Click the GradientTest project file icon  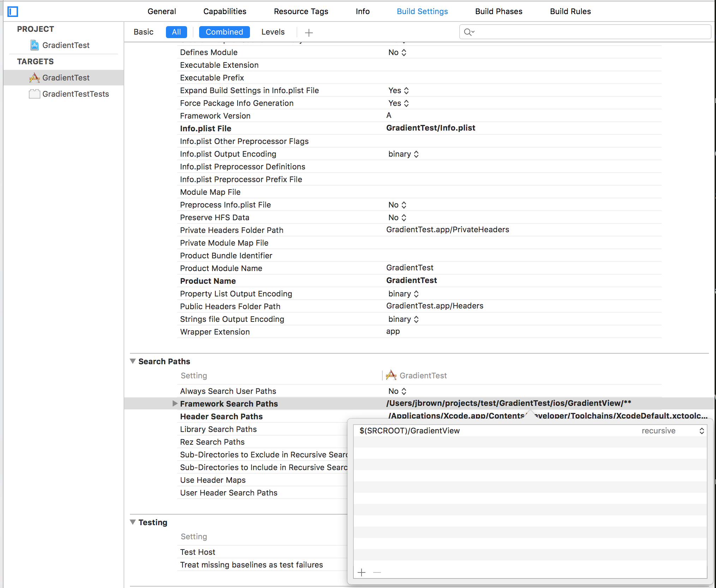35,45
